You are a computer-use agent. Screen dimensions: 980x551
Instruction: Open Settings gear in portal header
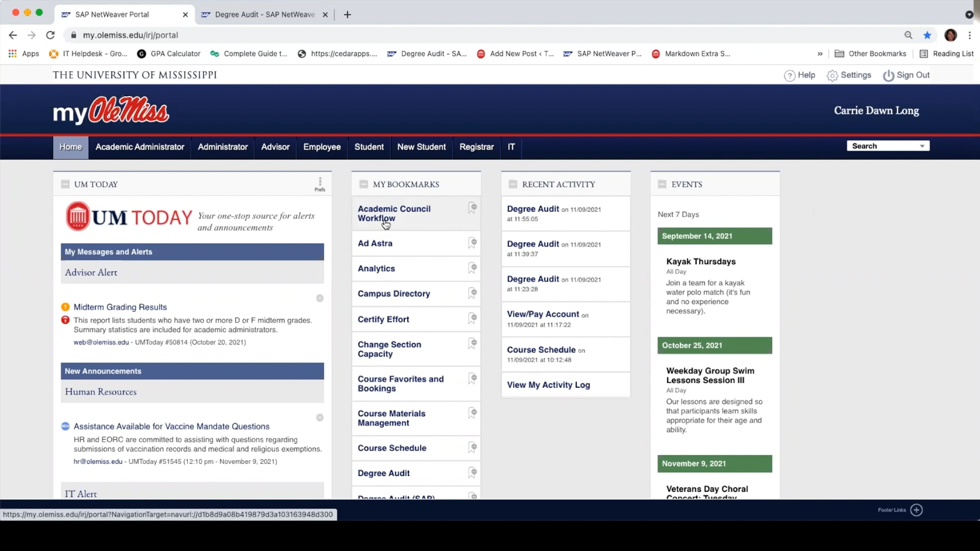[x=832, y=76]
